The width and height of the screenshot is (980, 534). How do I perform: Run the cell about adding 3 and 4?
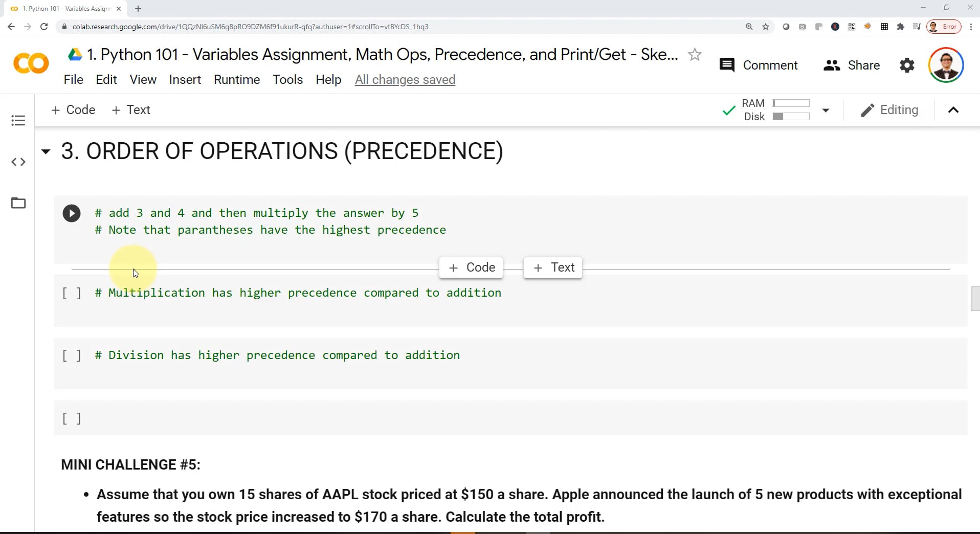72,213
